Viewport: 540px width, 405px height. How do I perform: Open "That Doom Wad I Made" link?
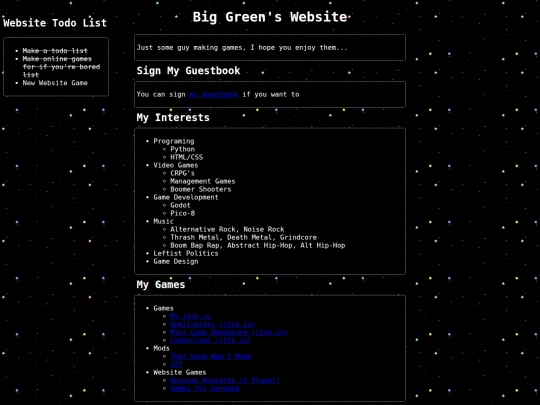[x=211, y=356]
